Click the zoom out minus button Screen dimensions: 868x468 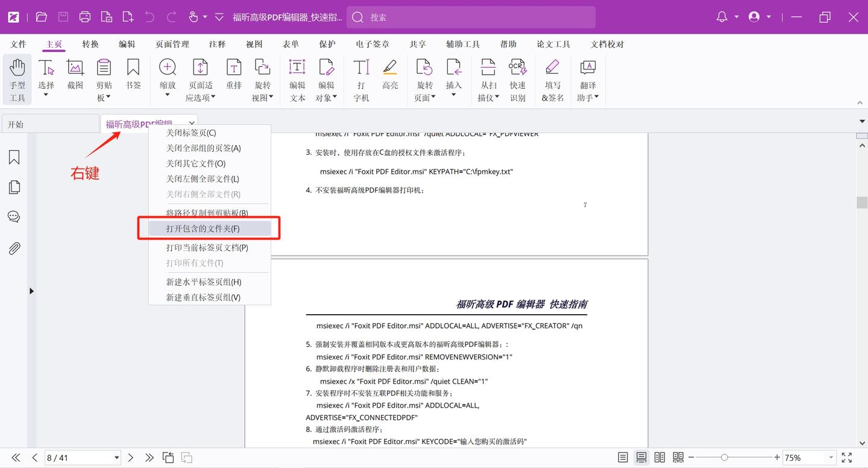tap(692, 458)
